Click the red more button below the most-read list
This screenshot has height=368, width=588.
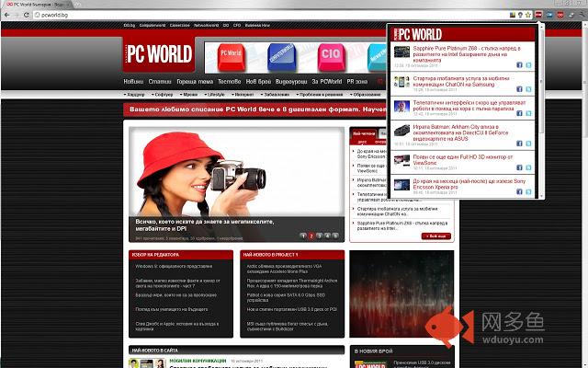pyautogui.click(x=436, y=236)
